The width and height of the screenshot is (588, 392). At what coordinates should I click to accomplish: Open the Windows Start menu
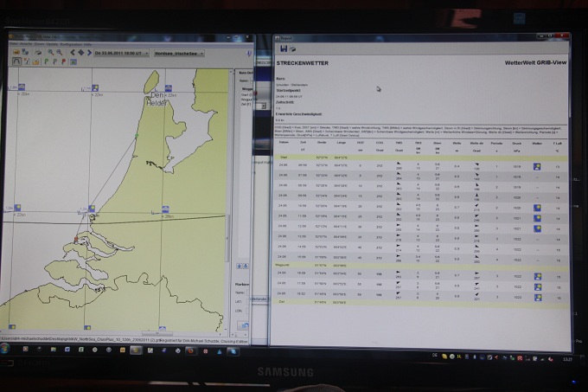coord(7,348)
